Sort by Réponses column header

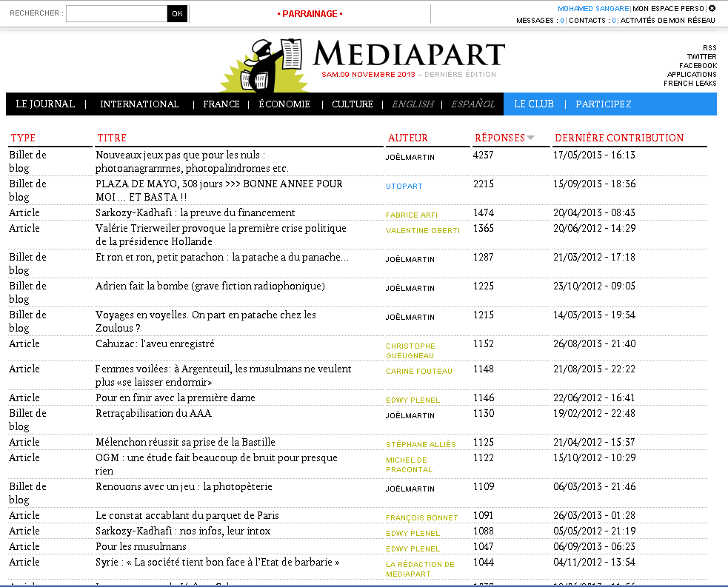pyautogui.click(x=500, y=138)
